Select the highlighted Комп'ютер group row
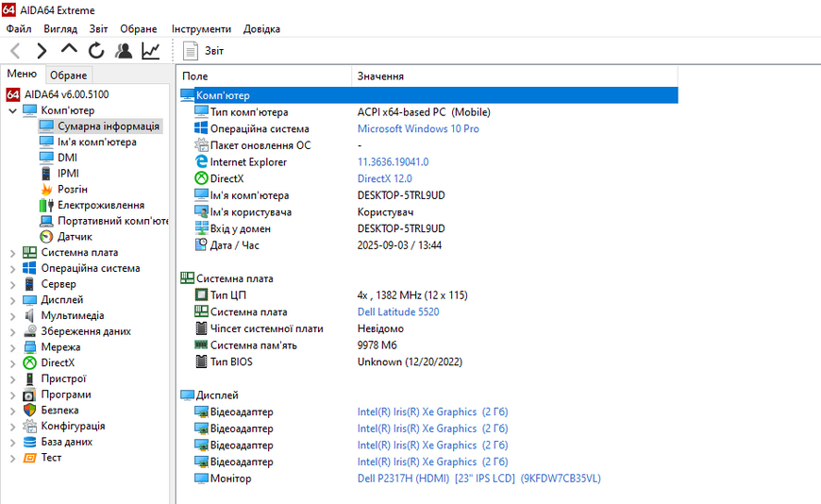This screenshot has width=821, height=504. coord(428,95)
